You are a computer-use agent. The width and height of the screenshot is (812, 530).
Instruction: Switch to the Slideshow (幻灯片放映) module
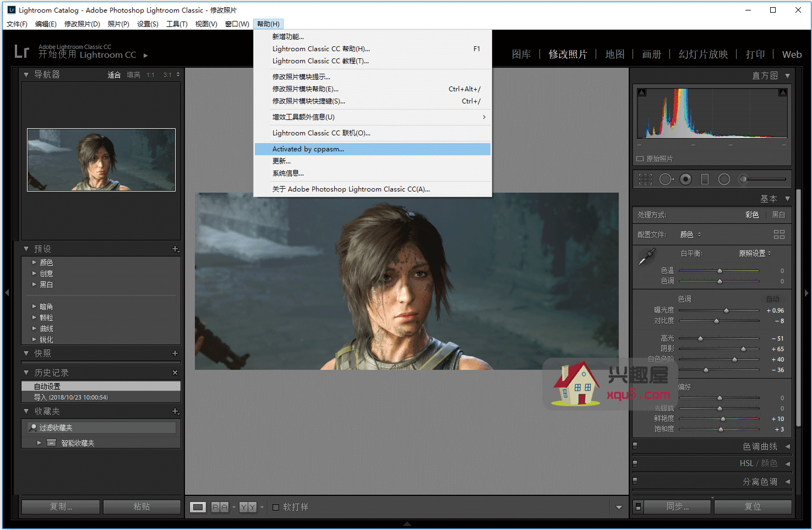[x=703, y=54]
